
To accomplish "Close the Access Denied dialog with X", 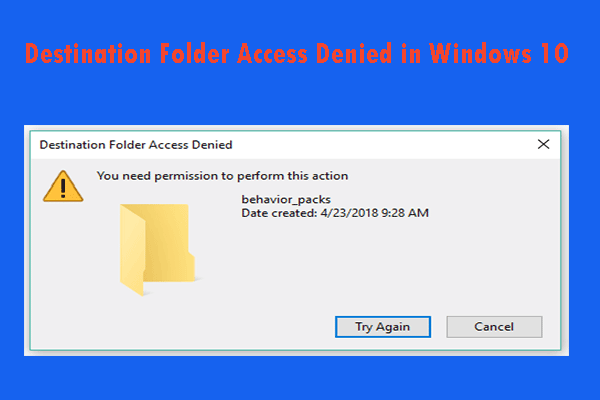I will click(543, 144).
